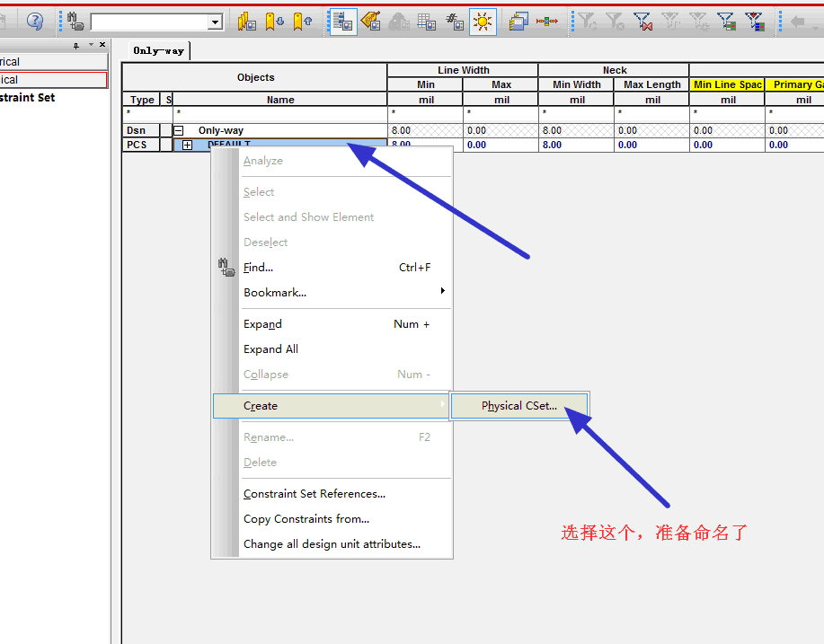Click the next bookmark down-arrow icon
Viewport: 824px width, 644px height.
point(275,22)
